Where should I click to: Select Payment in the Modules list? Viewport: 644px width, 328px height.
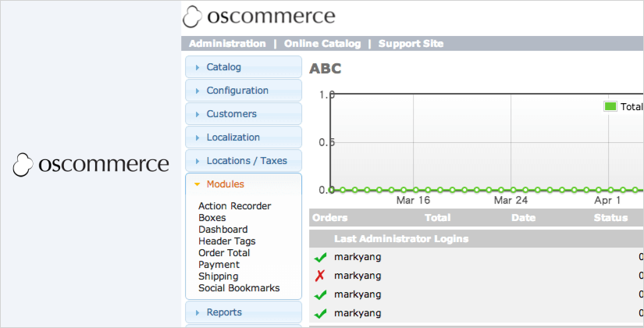(219, 265)
